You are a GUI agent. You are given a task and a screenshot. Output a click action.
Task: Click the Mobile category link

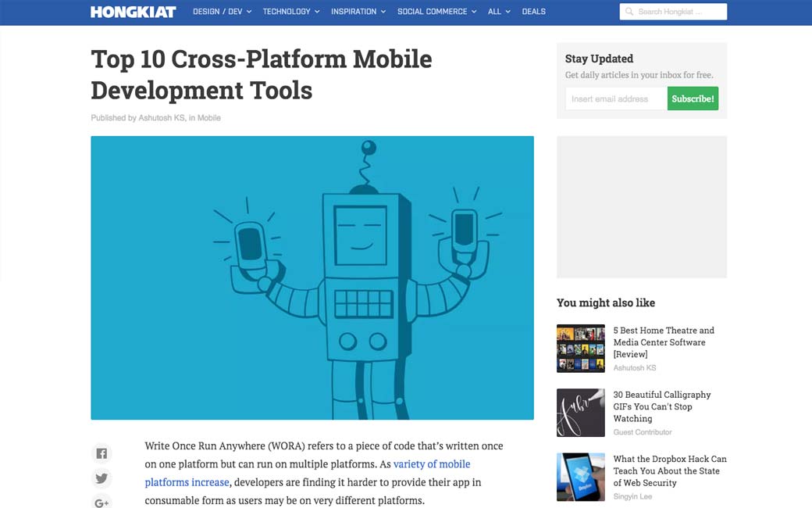tap(209, 118)
